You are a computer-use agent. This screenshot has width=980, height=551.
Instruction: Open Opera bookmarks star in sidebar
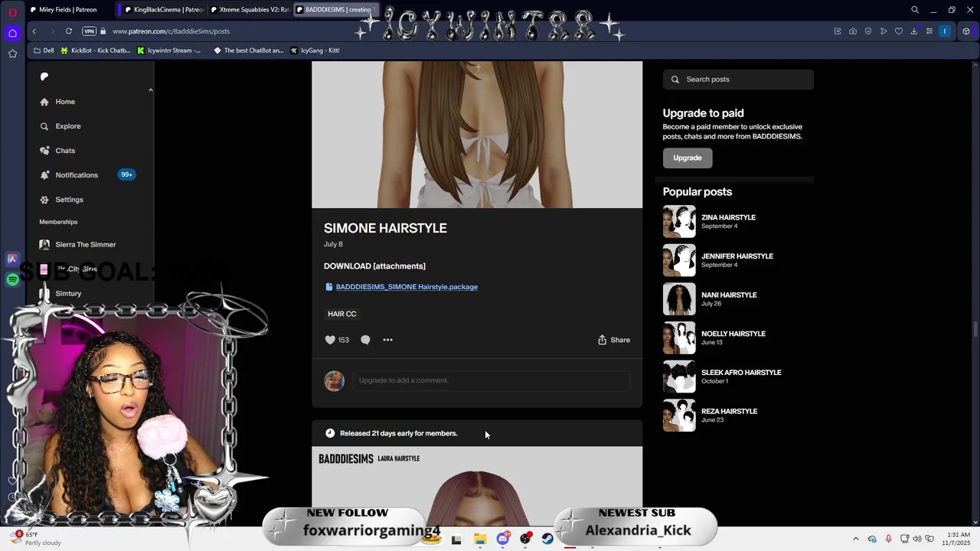pyautogui.click(x=12, y=54)
